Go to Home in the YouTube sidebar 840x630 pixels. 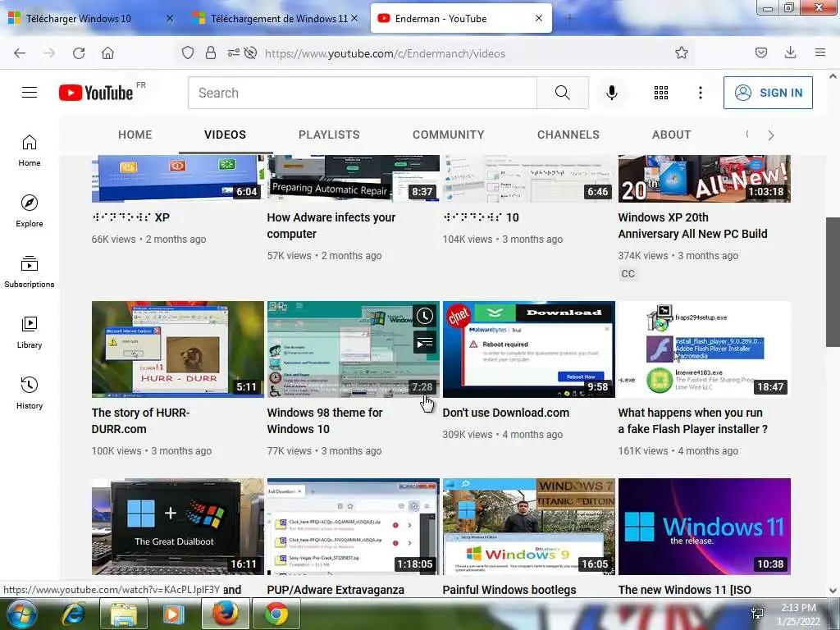(x=30, y=151)
